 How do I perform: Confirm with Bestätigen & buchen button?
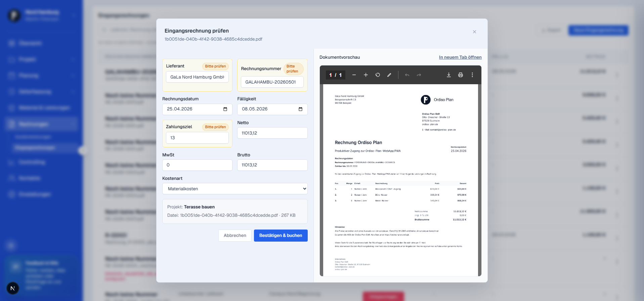281,236
